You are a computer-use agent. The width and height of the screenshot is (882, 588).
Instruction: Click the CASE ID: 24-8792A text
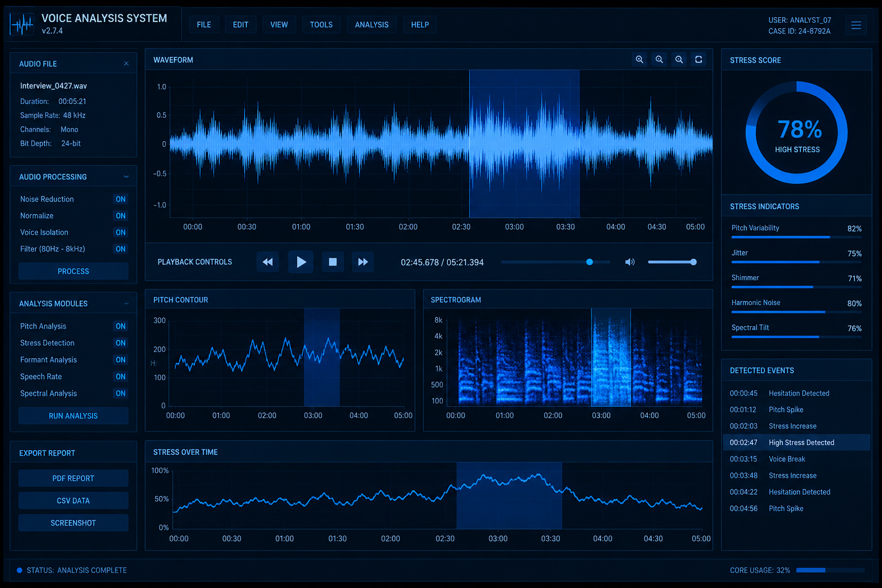click(x=799, y=31)
